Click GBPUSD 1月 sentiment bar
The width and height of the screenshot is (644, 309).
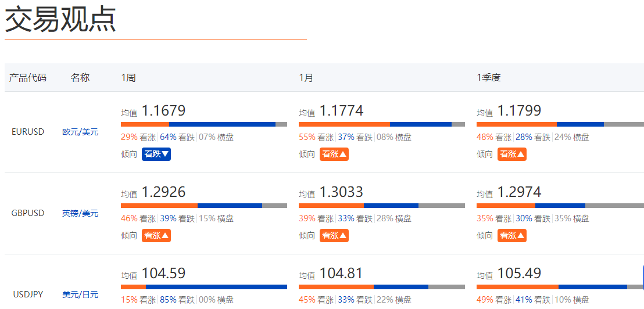(x=382, y=205)
